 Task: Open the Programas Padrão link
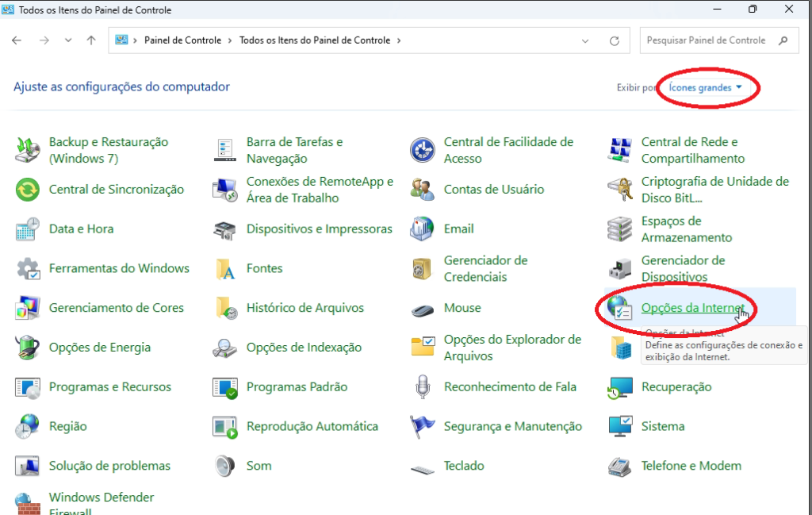coord(297,387)
